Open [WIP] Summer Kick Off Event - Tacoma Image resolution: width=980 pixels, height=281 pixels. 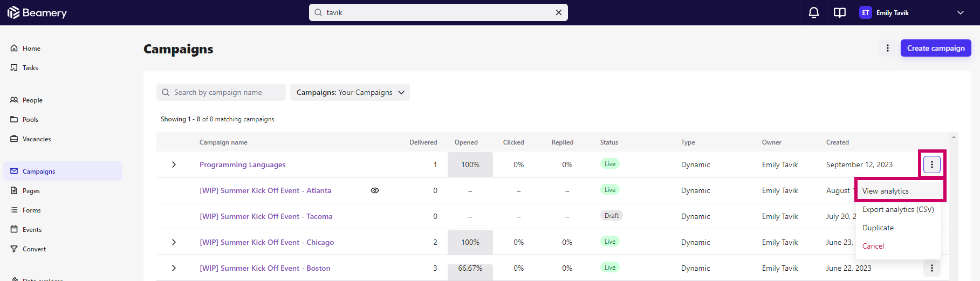(266, 216)
